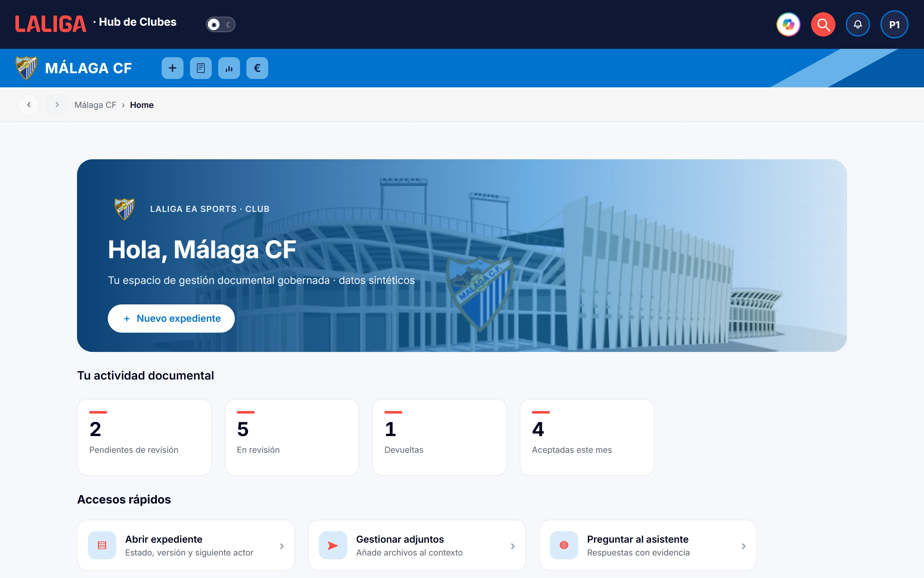Click 'Tu actividad documental' heading
This screenshot has width=924, height=578.
pyautogui.click(x=145, y=375)
